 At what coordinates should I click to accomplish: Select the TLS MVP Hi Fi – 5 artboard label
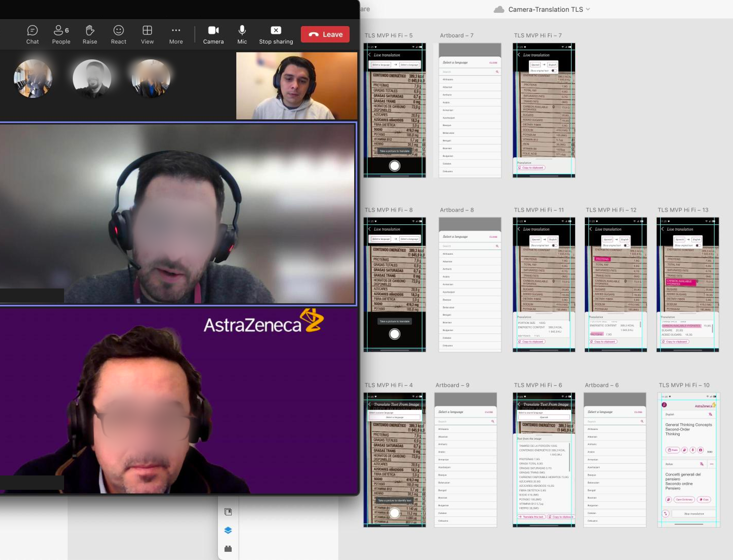(x=388, y=35)
